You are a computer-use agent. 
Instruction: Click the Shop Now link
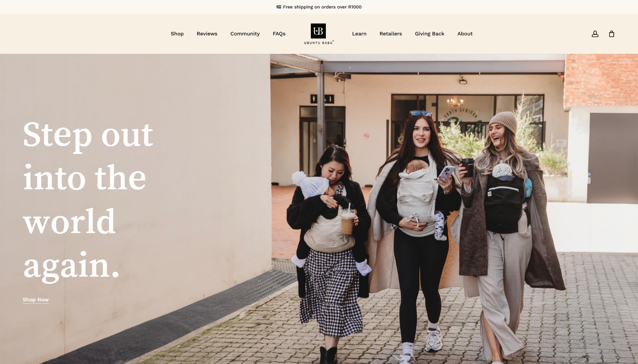36,300
